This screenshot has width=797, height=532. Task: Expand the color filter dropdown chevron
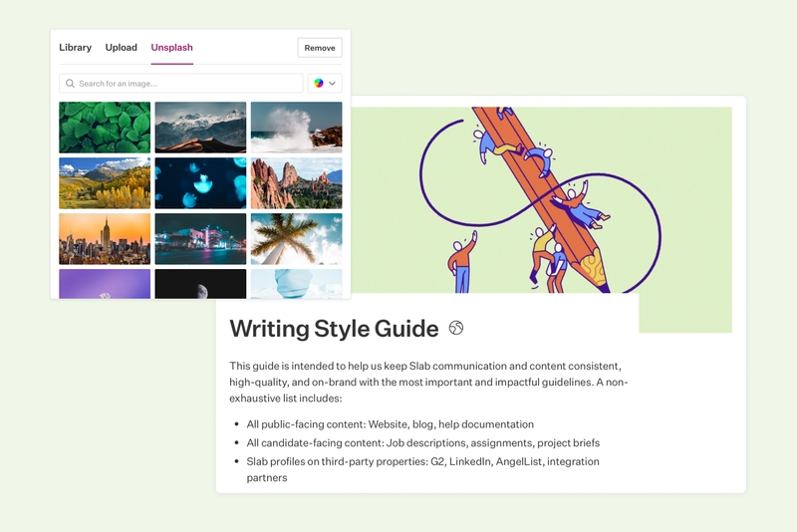(x=333, y=84)
